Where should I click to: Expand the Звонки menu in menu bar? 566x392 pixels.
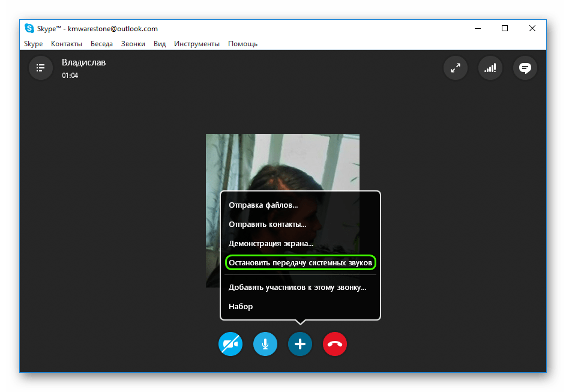click(x=133, y=44)
